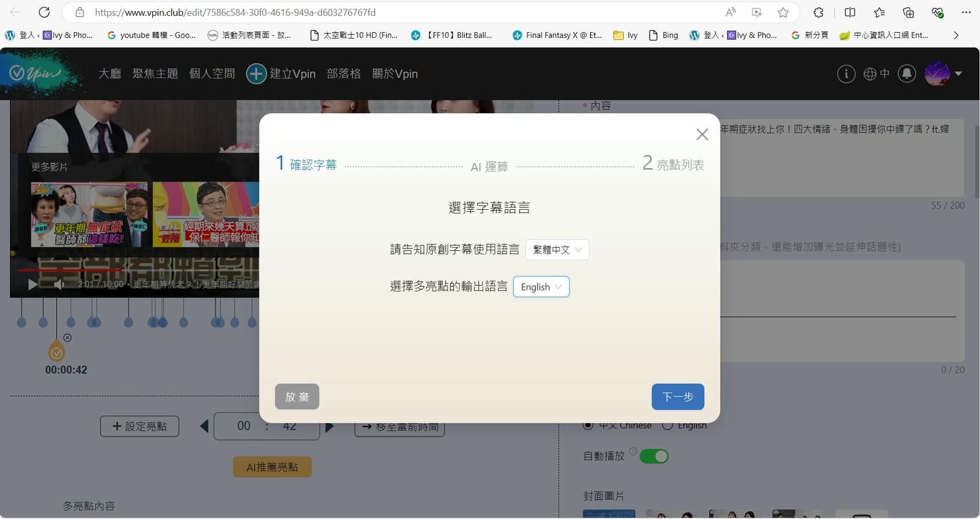The image size is (980, 519).
Task: Toggle the 自動播放 autoplay switch
Action: coord(653,456)
